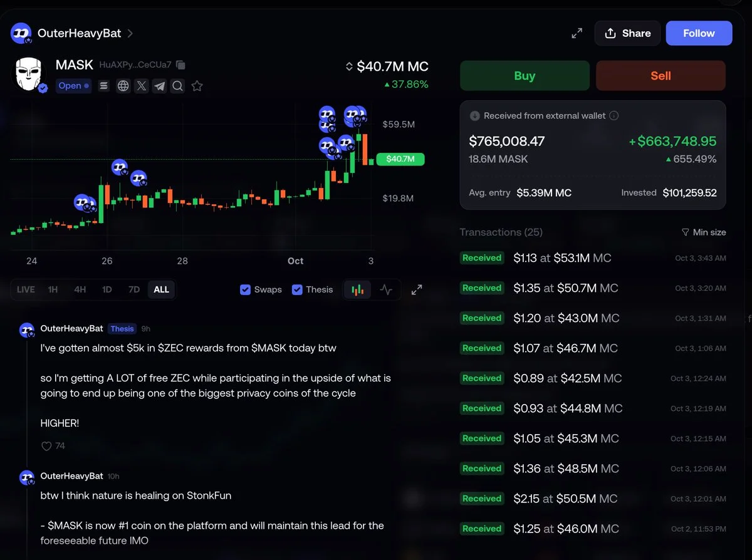
Task: Select the 4H timeframe
Action: (80, 289)
